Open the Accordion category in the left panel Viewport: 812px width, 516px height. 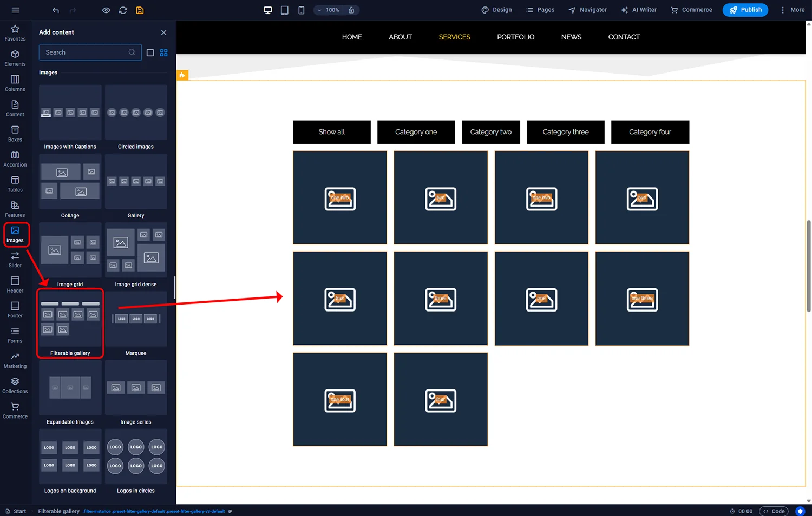[x=15, y=158]
